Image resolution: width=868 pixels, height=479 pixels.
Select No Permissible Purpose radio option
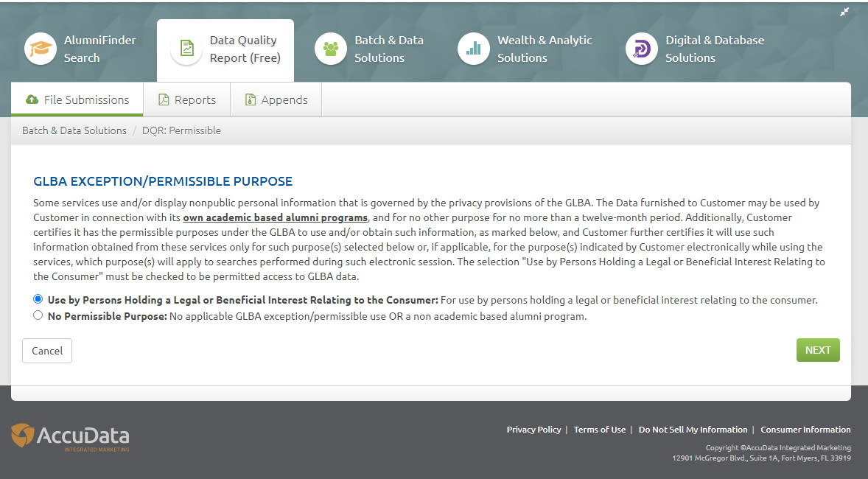point(38,315)
